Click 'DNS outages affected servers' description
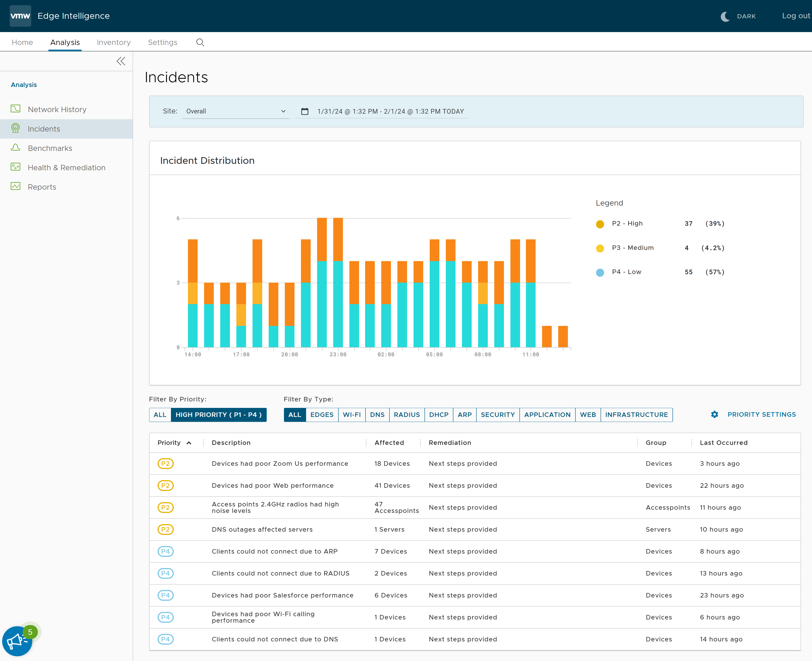This screenshot has height=661, width=812. pos(262,529)
